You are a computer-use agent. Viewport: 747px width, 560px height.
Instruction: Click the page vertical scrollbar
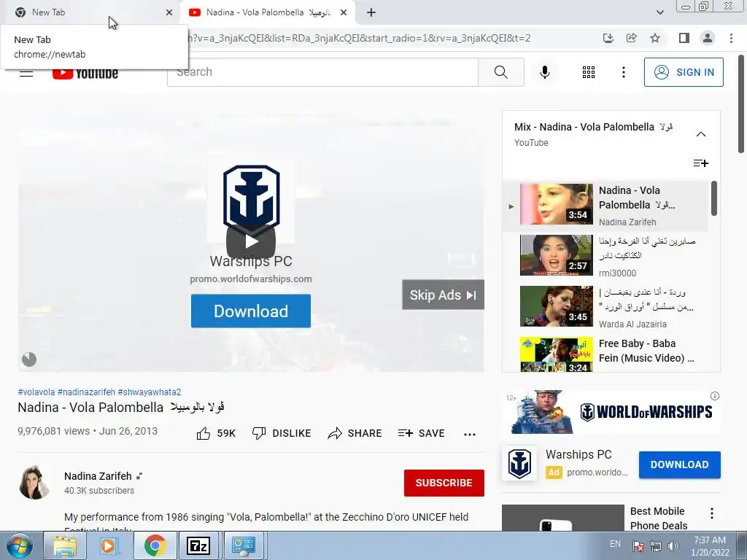(x=741, y=105)
